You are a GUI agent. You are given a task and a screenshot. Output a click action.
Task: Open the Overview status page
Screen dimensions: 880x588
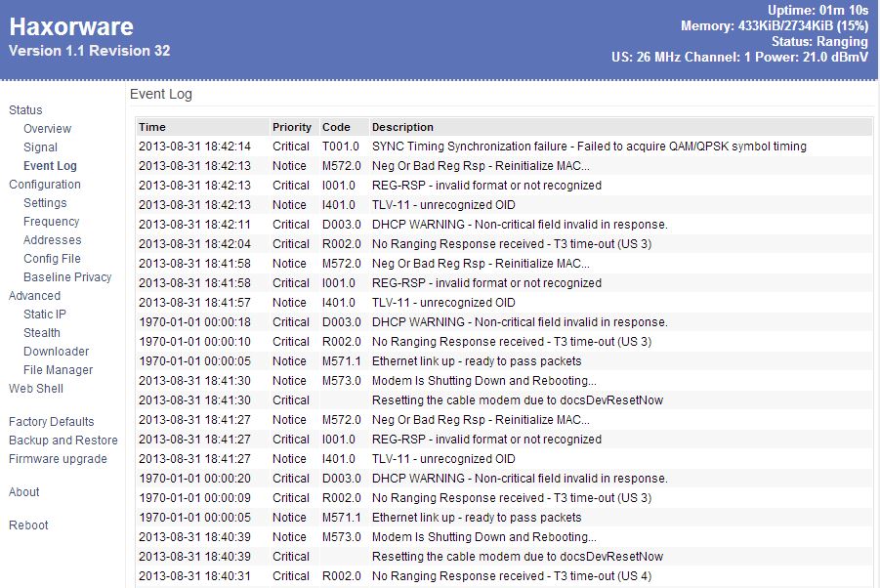pos(47,129)
